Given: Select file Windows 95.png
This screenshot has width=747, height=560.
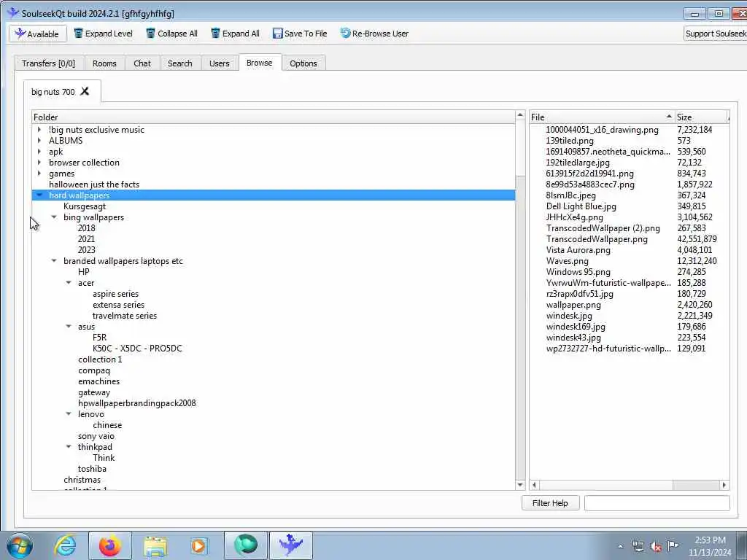Looking at the screenshot, I should tap(578, 272).
